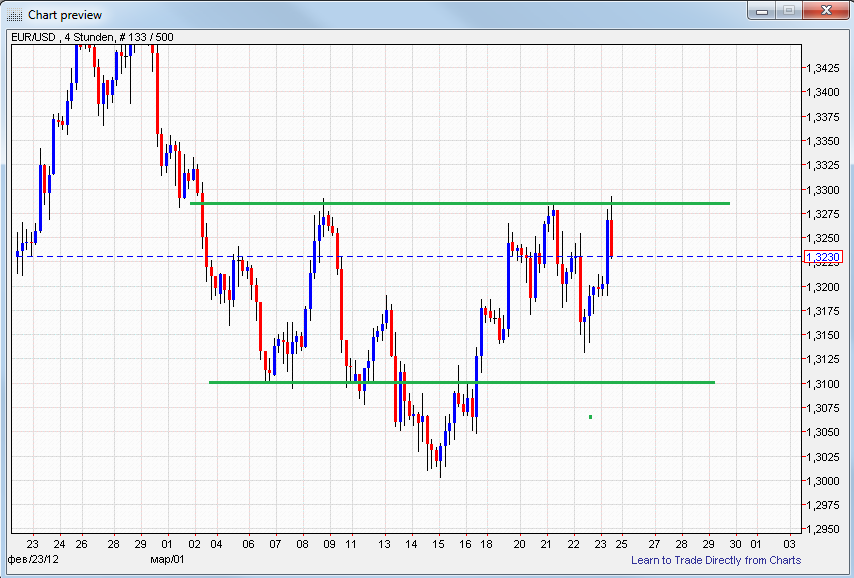Viewport: 854px width, 578px height.
Task: Click the 1,3200 price axis label
Action: [x=823, y=287]
